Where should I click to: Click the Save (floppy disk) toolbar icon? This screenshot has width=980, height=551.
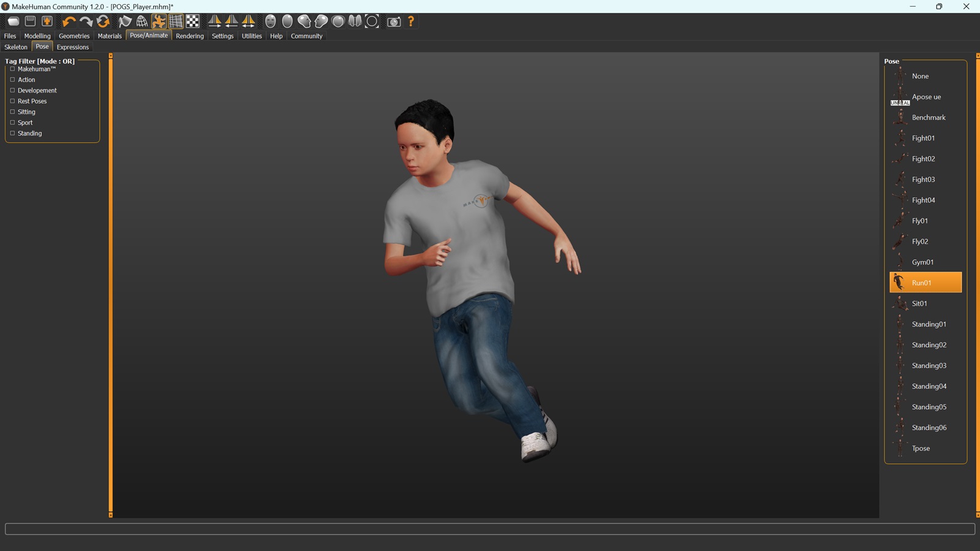click(30, 21)
